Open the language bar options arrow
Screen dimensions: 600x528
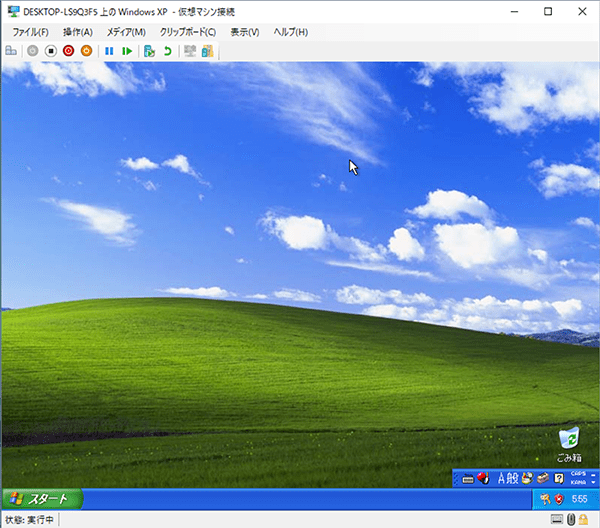click(x=593, y=482)
